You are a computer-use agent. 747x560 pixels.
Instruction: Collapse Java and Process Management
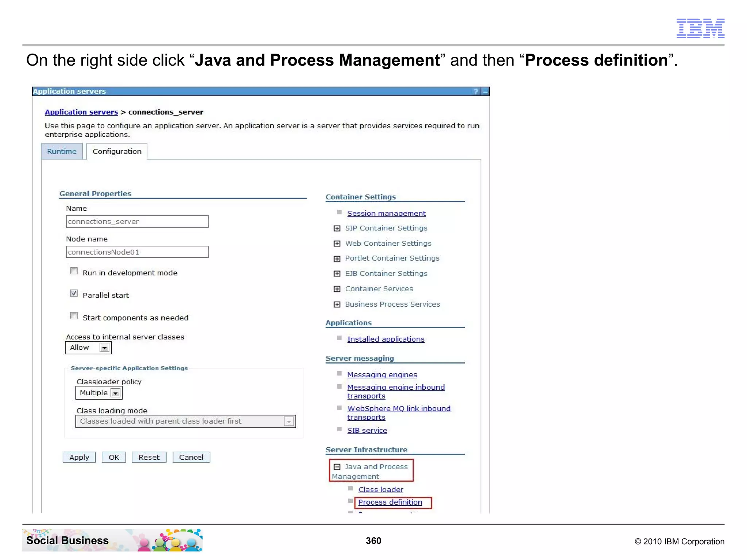tap(337, 467)
